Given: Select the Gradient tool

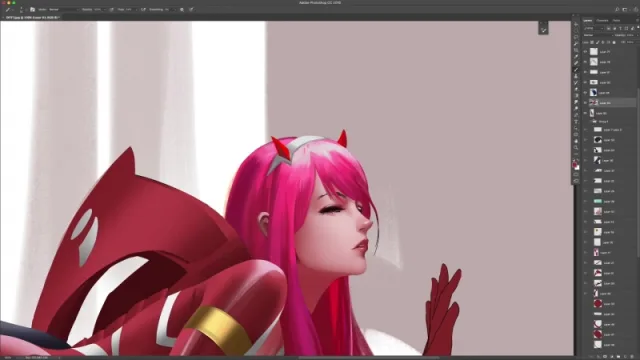Looking at the screenshot, I should (x=576, y=96).
